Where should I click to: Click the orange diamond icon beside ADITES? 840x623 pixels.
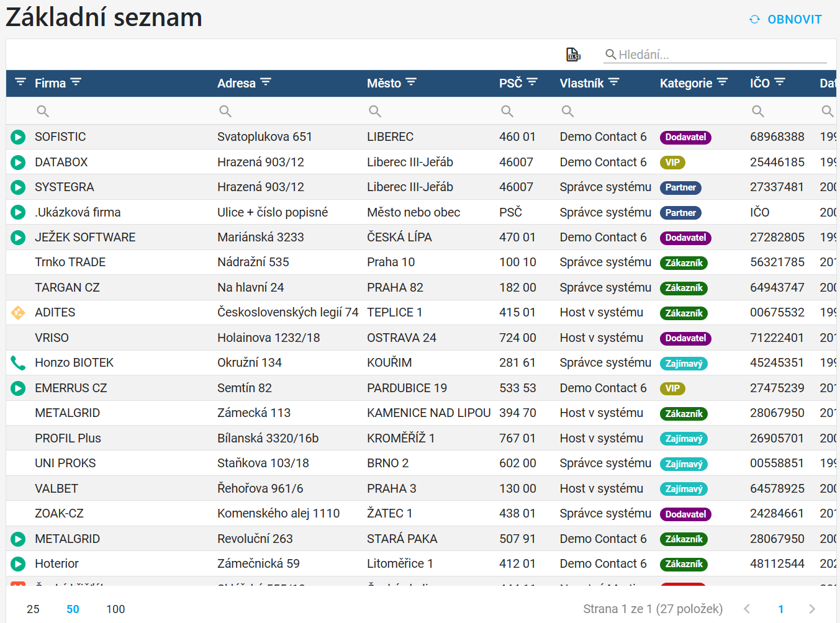click(x=18, y=313)
